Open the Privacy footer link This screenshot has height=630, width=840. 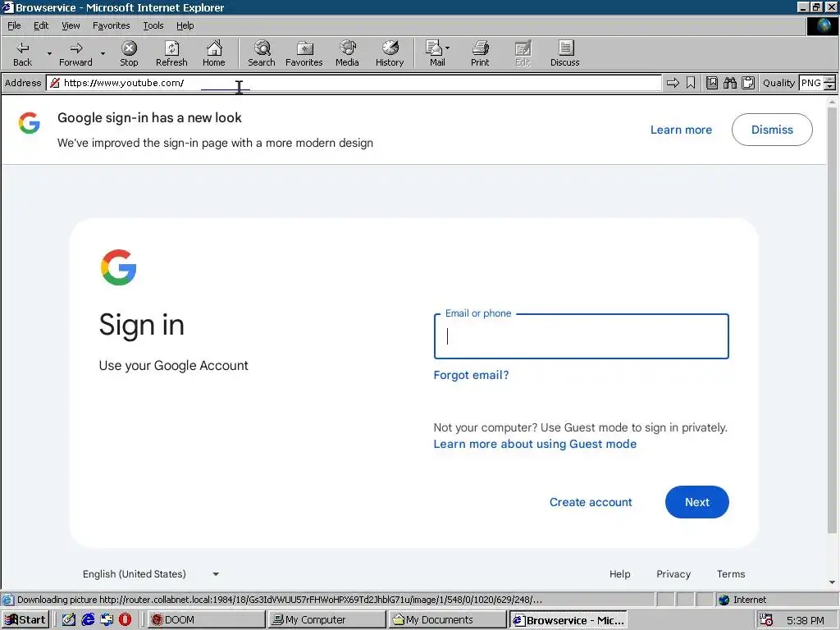[x=673, y=573]
